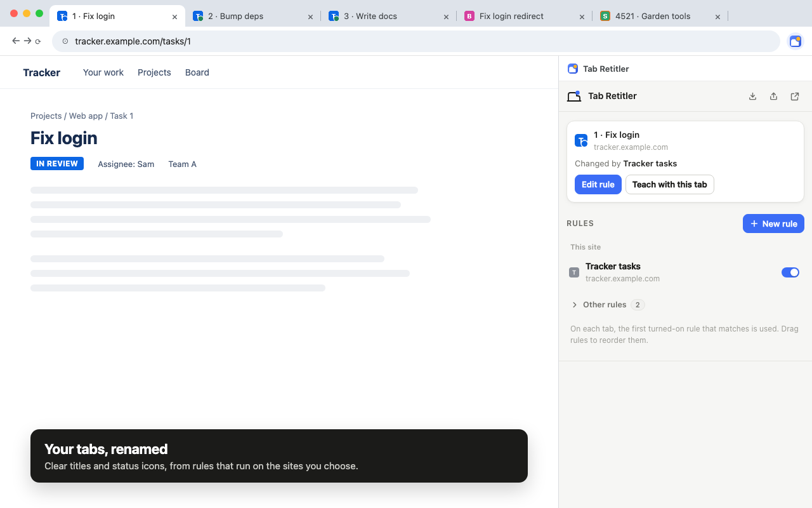
Task: Create a rule with the New rule button
Action: click(773, 224)
